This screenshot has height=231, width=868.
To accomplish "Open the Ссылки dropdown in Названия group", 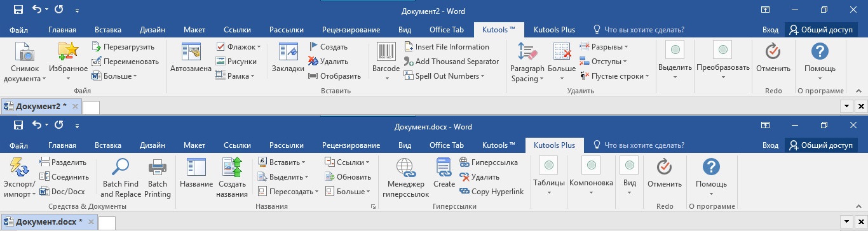I will click(x=346, y=162).
